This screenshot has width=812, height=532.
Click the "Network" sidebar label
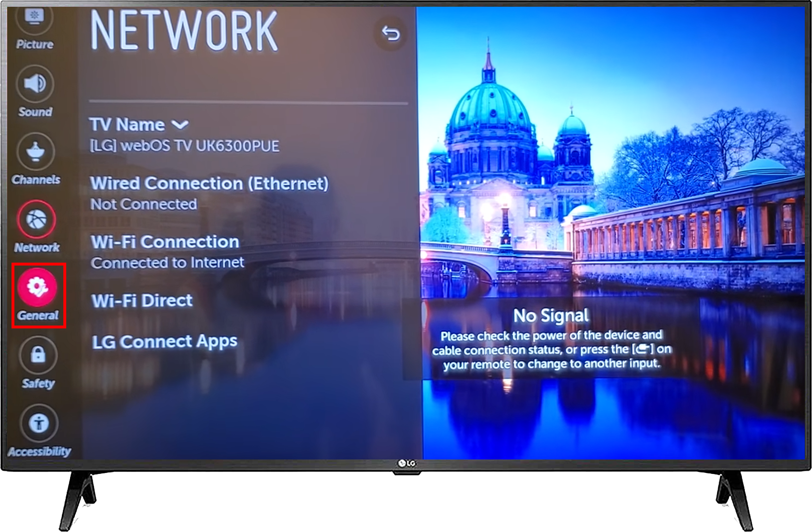37,247
